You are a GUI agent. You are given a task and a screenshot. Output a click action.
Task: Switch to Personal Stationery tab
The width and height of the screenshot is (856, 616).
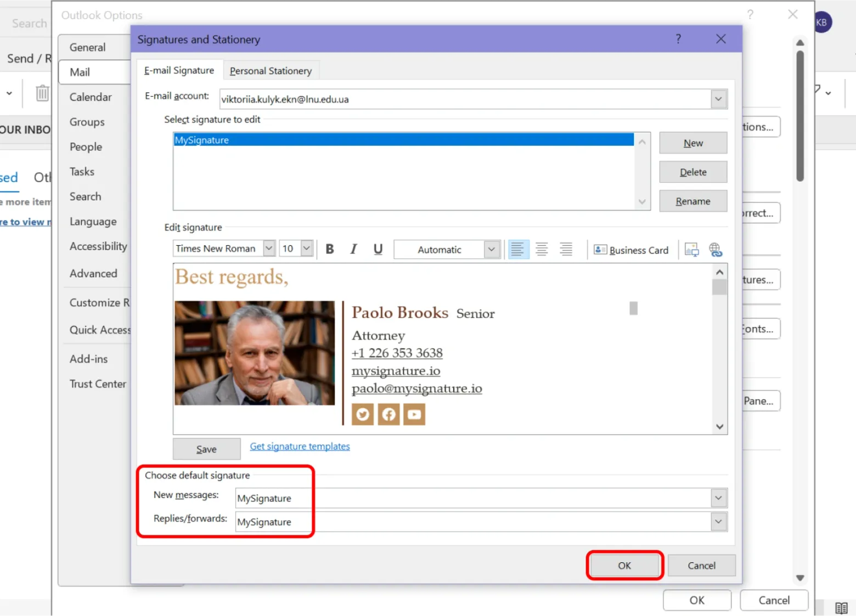(x=271, y=71)
